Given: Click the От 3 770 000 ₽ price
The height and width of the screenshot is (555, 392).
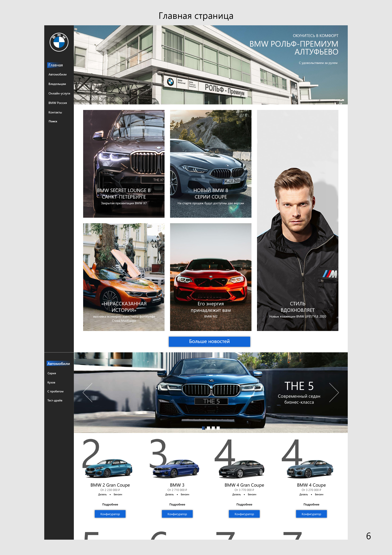Looking at the screenshot, I should [244, 490].
